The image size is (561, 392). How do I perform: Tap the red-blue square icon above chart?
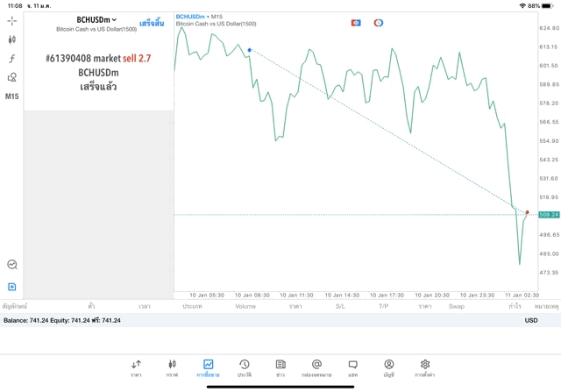356,23
